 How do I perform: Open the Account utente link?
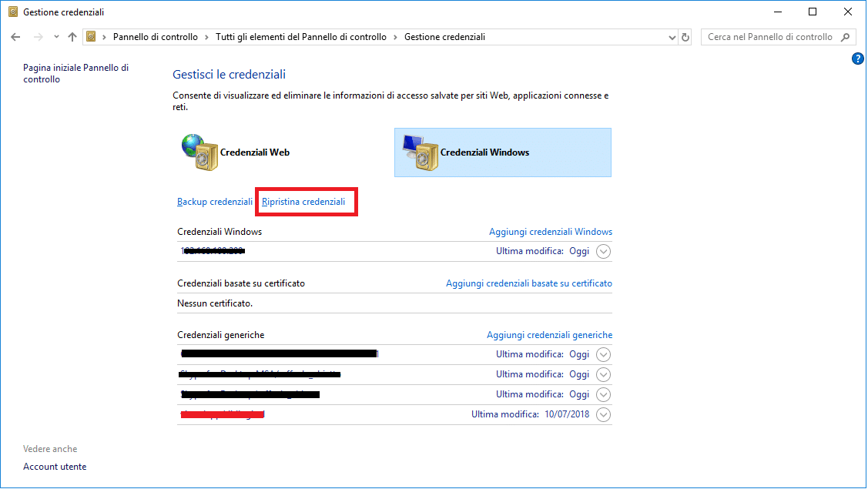(x=55, y=467)
